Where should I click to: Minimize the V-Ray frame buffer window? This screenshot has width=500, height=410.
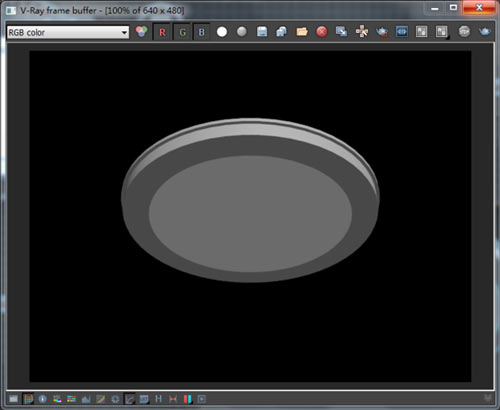click(435, 8)
